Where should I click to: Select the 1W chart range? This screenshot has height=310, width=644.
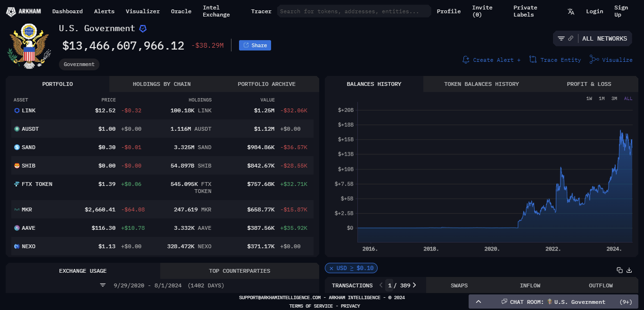[589, 99]
